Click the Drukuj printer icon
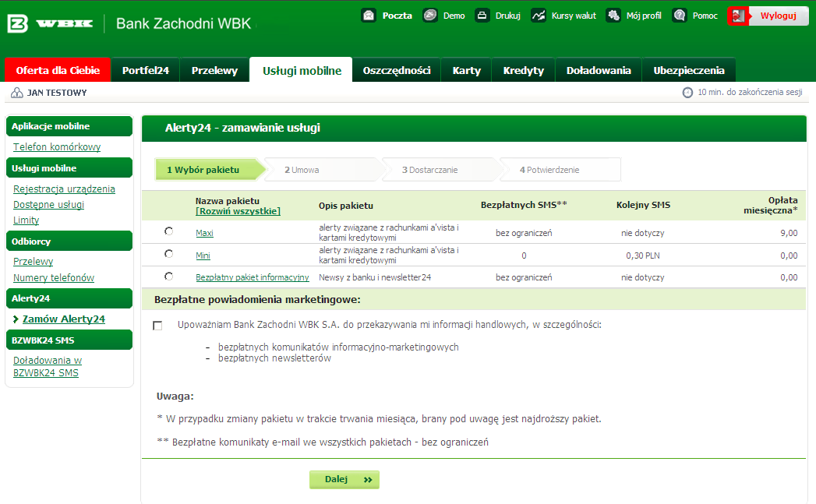 coord(482,16)
